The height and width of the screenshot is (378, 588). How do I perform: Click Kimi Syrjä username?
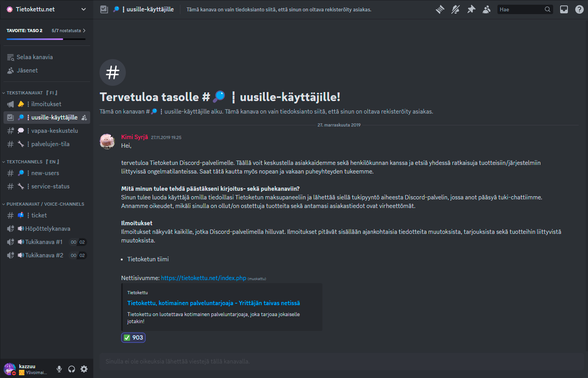134,137
